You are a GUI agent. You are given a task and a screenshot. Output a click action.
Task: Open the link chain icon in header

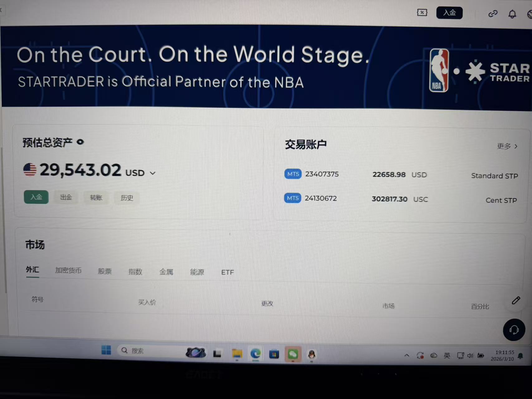[x=493, y=14]
